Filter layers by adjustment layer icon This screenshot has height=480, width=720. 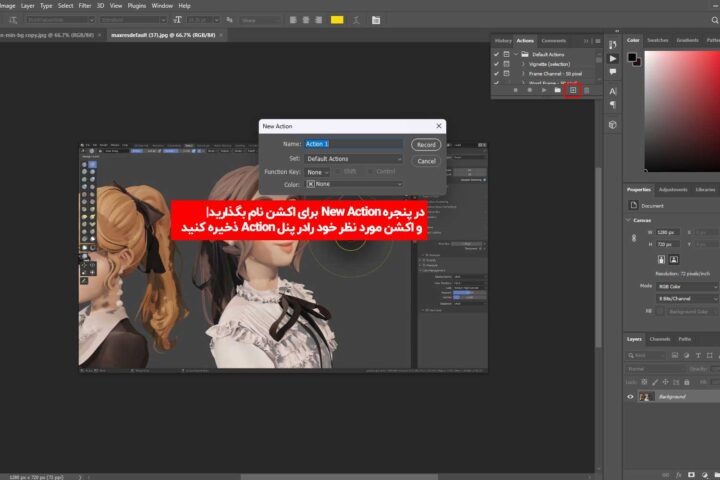[686, 356]
